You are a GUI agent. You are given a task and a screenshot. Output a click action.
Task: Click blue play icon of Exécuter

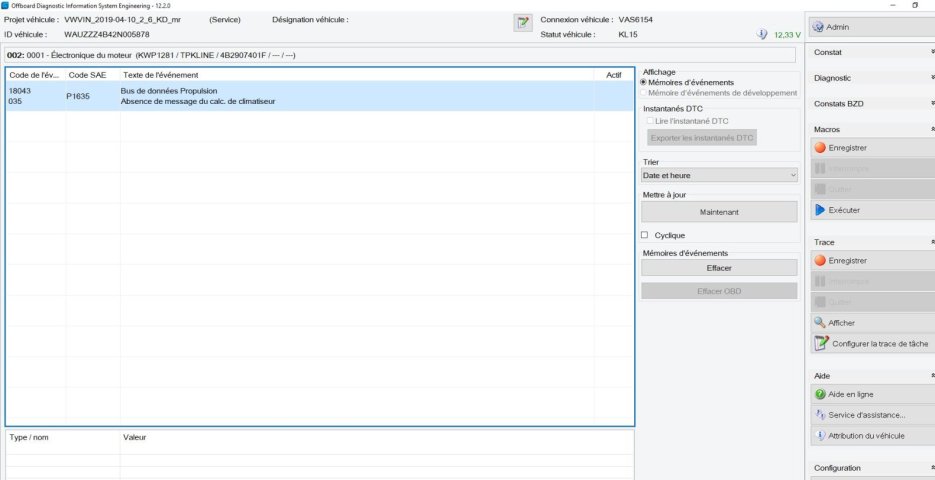point(820,210)
